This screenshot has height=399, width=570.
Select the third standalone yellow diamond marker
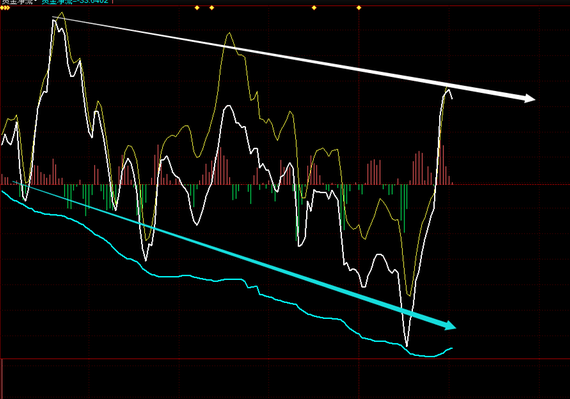pos(314,8)
